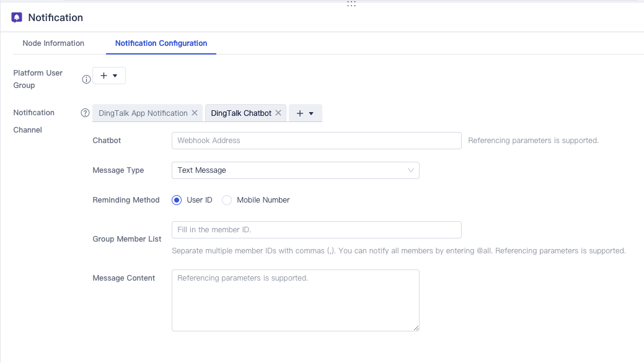Click Notification Channel help question icon
The height and width of the screenshot is (363, 644).
coord(86,113)
